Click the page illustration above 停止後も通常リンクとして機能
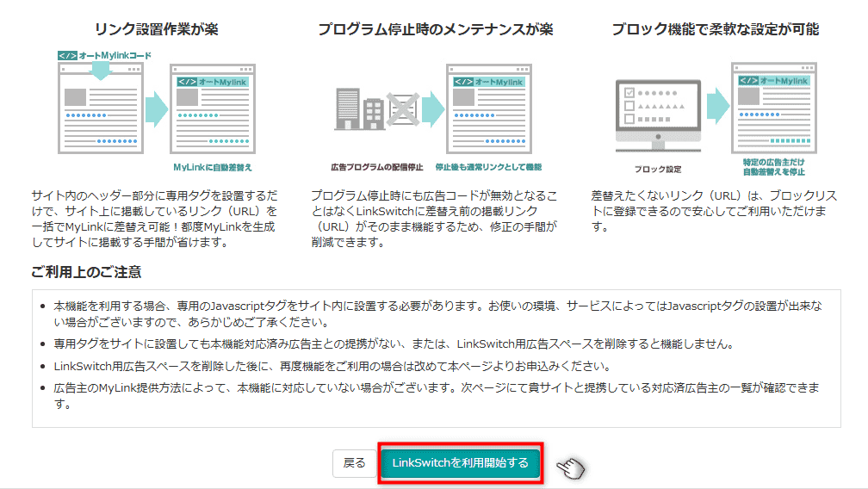868x489 pixels. (x=489, y=109)
